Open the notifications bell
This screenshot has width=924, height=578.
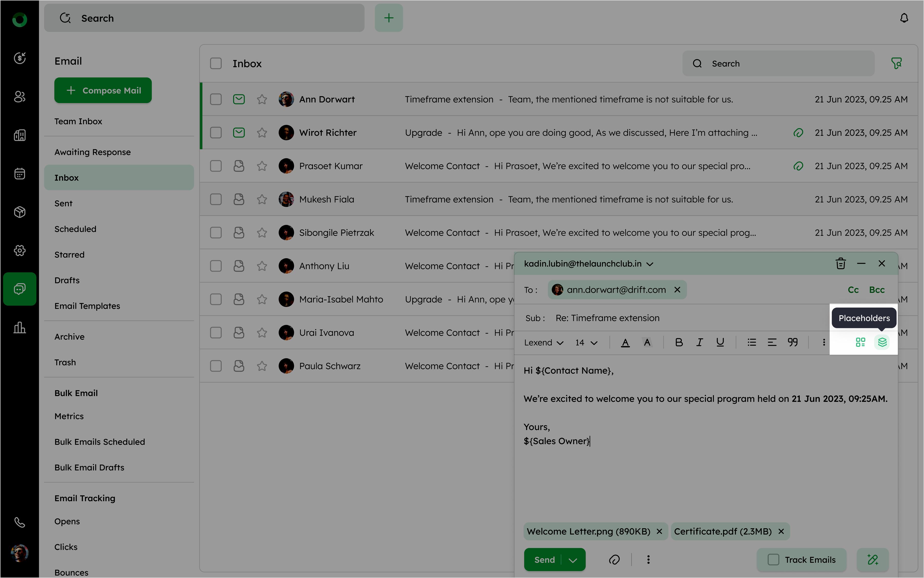click(x=904, y=18)
